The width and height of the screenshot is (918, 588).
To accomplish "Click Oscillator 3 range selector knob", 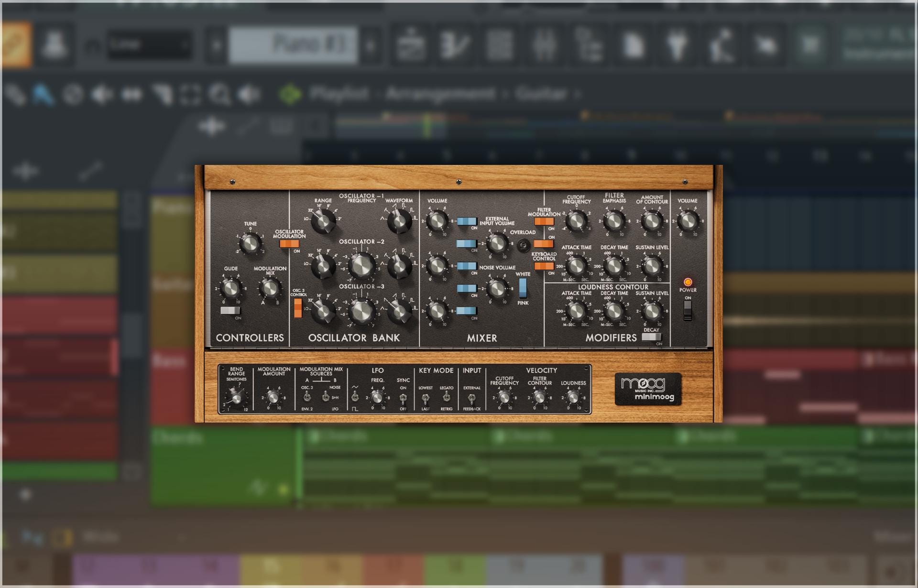I will 323,311.
